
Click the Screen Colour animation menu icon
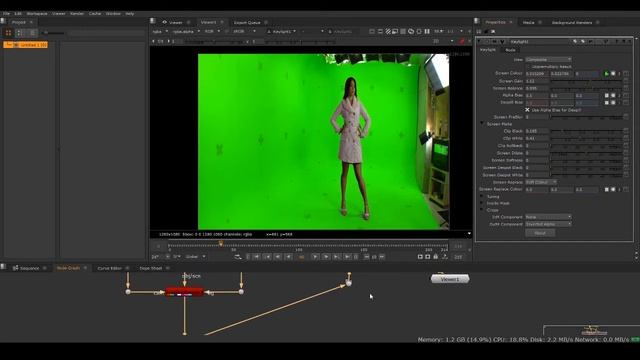626,74
